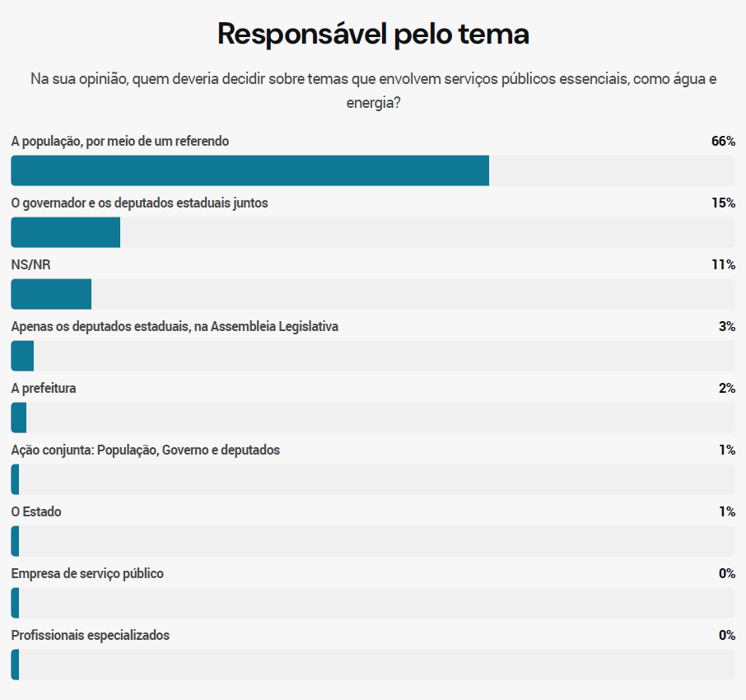746x700 pixels.
Task: Select the 'O governador e os deputados estaduais juntos' label
Action: click(139, 203)
